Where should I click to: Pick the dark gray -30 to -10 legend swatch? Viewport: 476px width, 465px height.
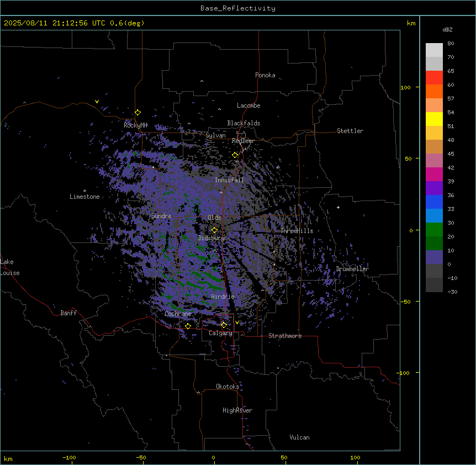pos(434,285)
